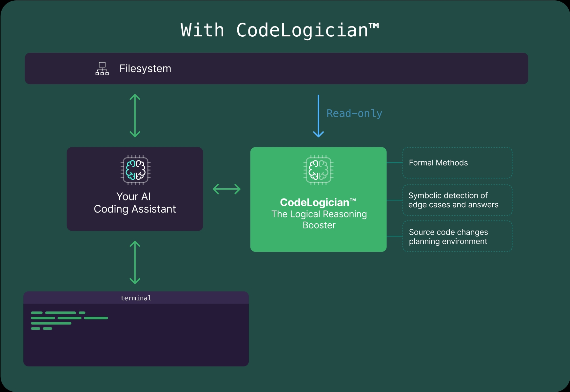Image resolution: width=570 pixels, height=392 pixels.
Task: Click the Logical Reasoning Booster subtitle
Action: 318,219
